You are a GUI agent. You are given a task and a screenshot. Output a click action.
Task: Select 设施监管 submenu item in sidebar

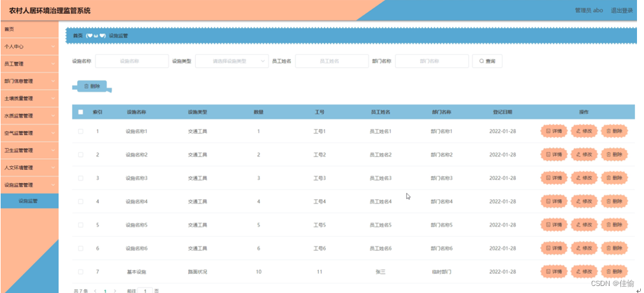29,201
